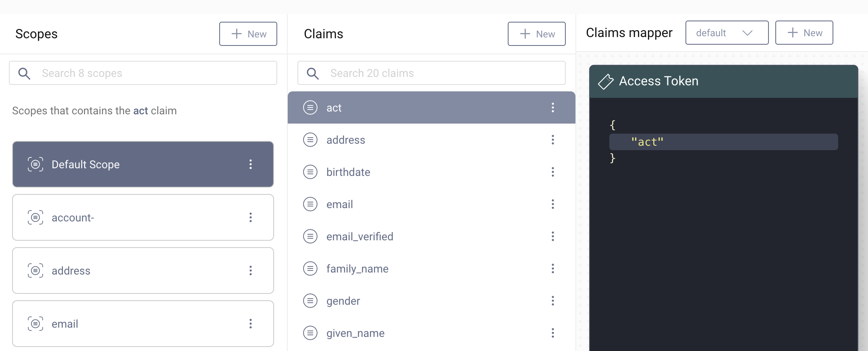The width and height of the screenshot is (868, 351).
Task: Open the account- scope three-dot menu
Action: [251, 217]
